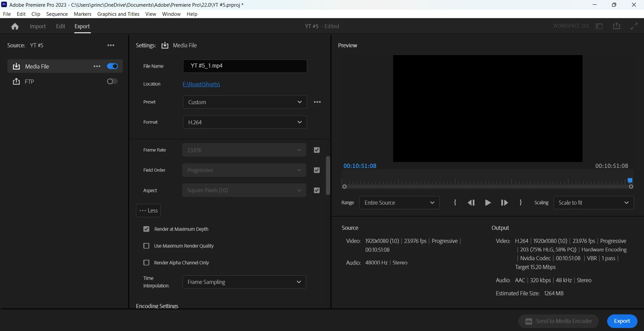This screenshot has width=644, height=331.
Task: Open Time Interpolation Frame Sampling dropdown
Action: pos(244,282)
